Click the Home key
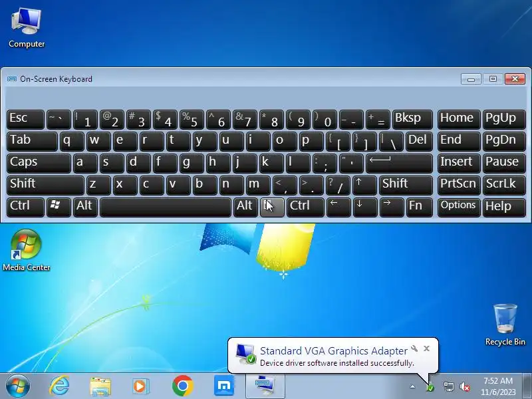This screenshot has height=399, width=532. tap(459, 120)
